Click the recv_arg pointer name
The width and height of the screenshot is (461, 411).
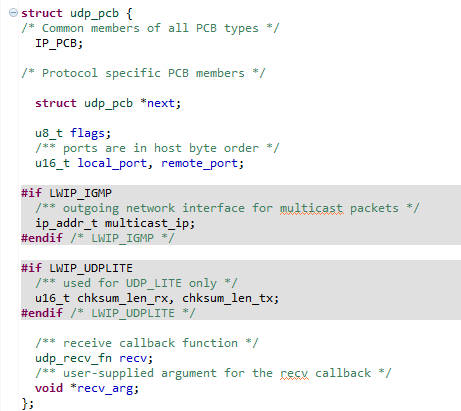click(105, 388)
